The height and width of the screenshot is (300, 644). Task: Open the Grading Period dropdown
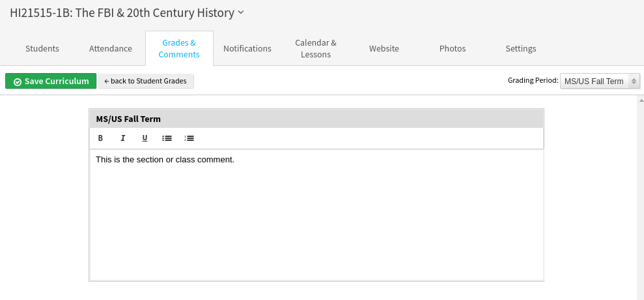(600, 81)
